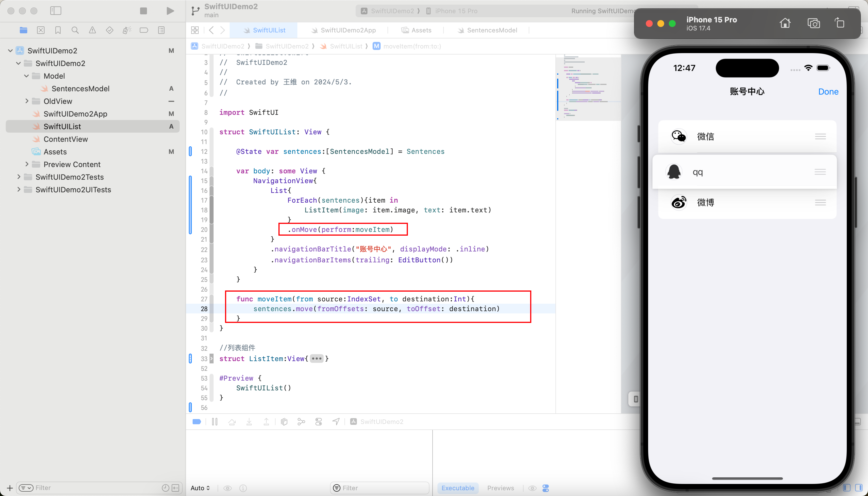Toggle the navigator sidebar icon
This screenshot has height=496, width=868.
tap(55, 11)
